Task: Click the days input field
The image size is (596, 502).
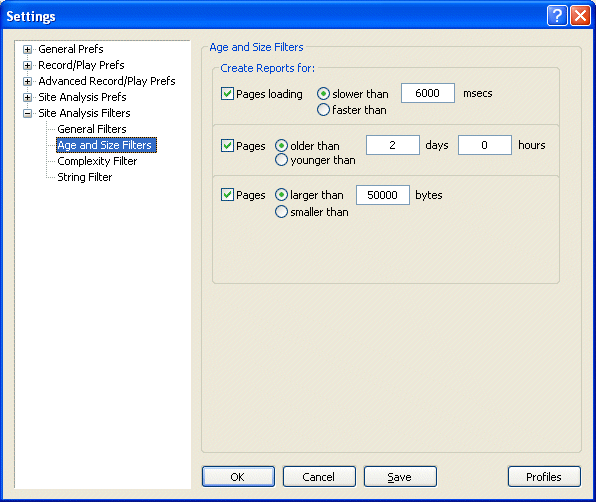Action: pyautogui.click(x=393, y=145)
